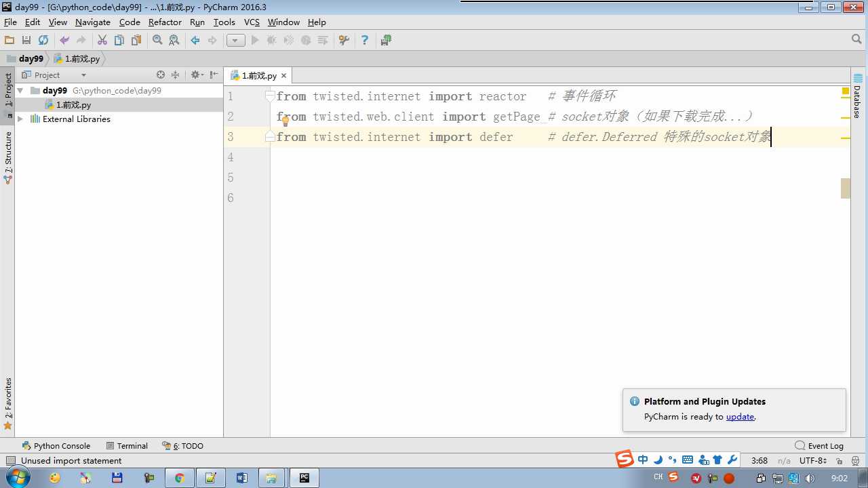The image size is (868, 488).
Task: Click the yellow inspection indicator at the scrollbar top
Action: point(846,91)
